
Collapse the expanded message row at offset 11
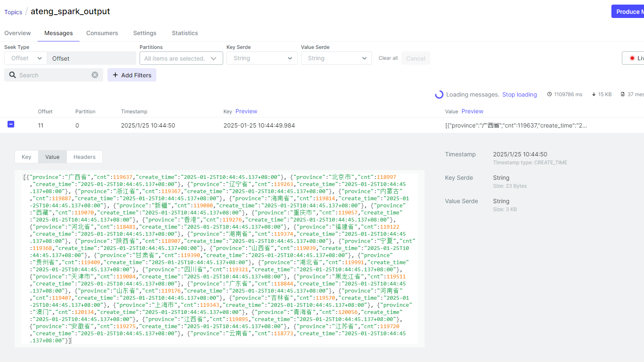(11, 124)
